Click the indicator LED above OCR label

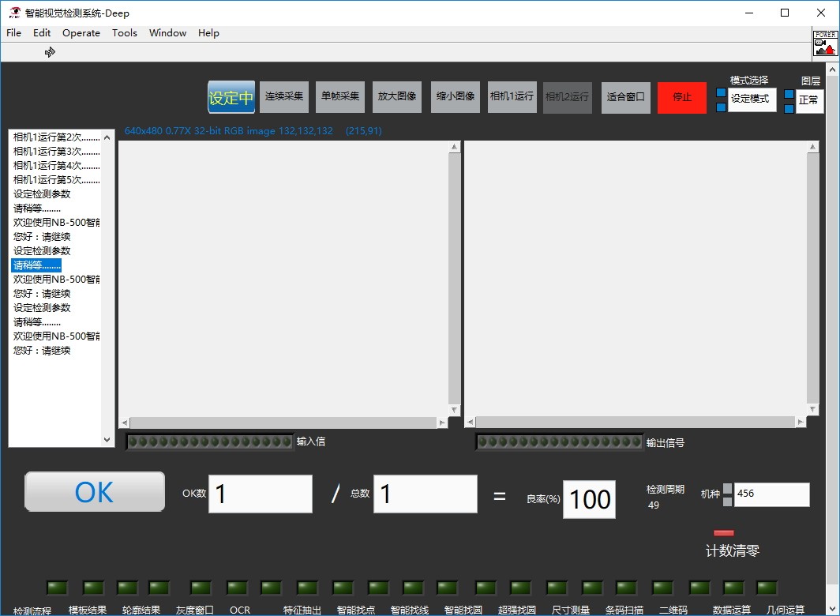click(237, 588)
